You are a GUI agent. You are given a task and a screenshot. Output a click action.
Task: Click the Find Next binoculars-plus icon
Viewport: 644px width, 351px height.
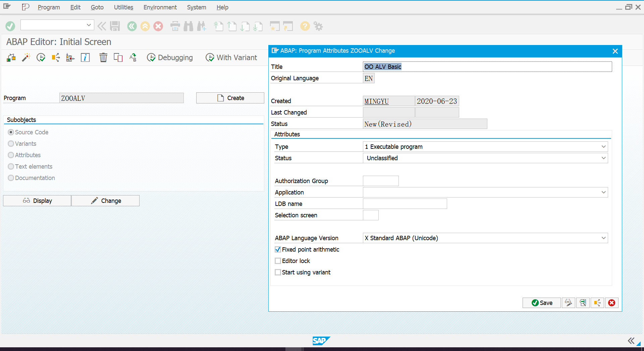(202, 26)
